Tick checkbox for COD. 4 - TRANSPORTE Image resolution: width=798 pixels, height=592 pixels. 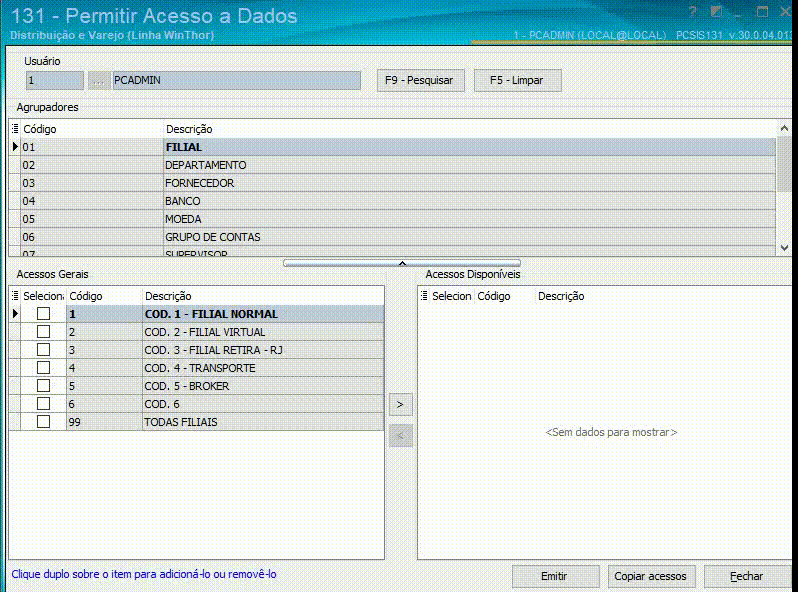[x=43, y=368]
